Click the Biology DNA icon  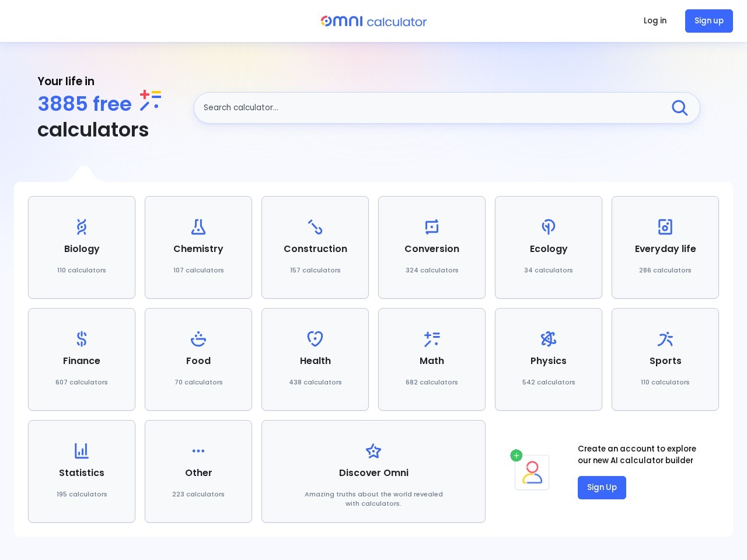click(x=82, y=226)
